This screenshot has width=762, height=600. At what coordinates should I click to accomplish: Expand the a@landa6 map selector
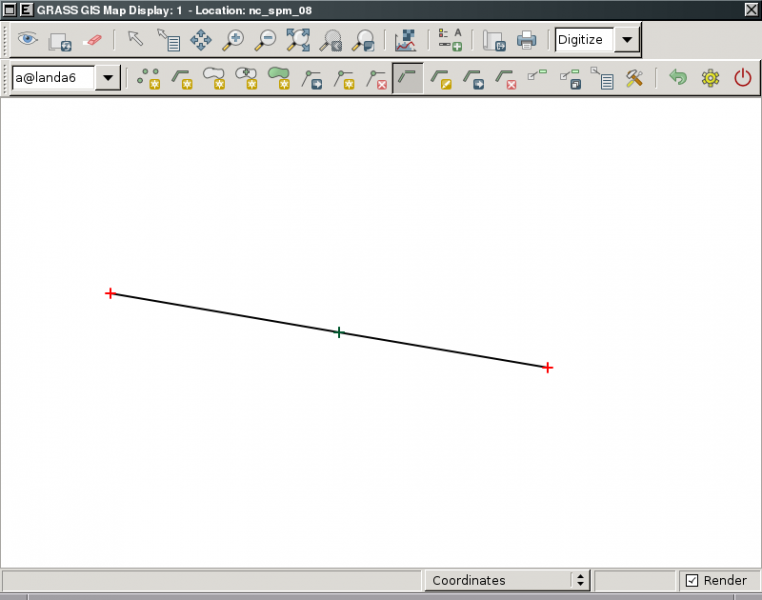[108, 78]
